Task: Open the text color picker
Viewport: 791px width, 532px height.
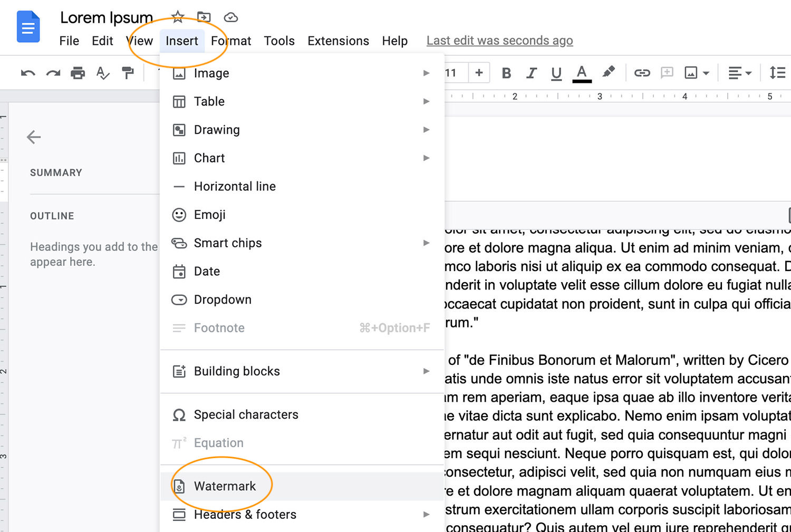Action: click(x=582, y=73)
